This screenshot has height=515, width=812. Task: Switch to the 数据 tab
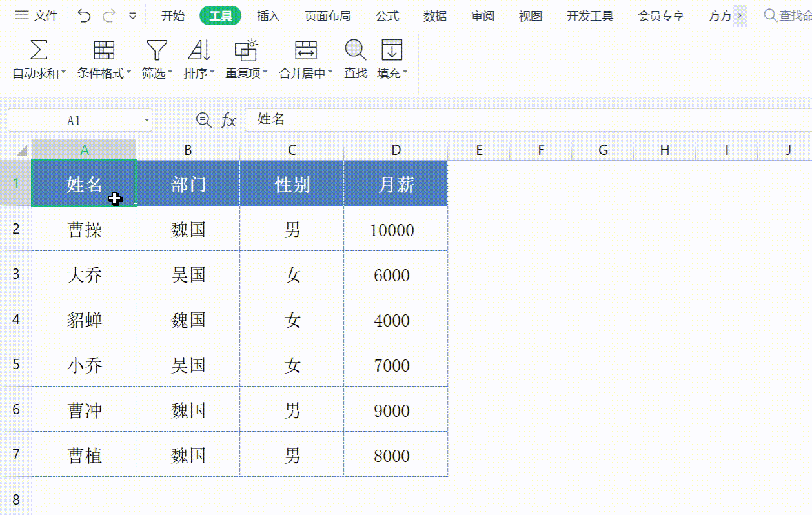pos(435,16)
